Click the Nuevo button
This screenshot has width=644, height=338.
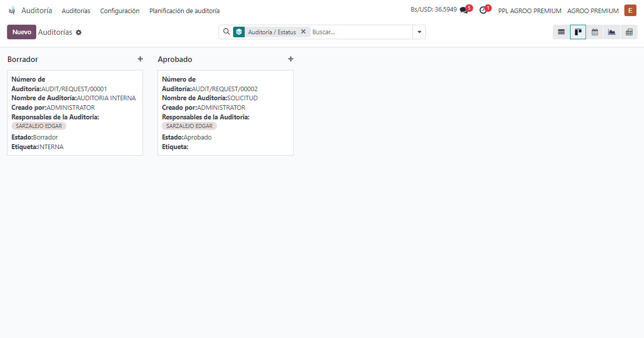pos(22,32)
